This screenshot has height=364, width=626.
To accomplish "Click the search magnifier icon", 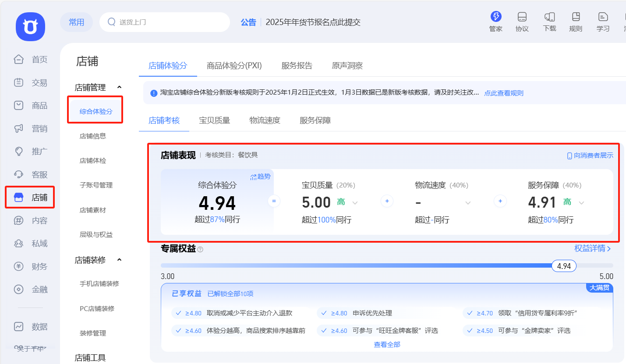I will pos(112,22).
